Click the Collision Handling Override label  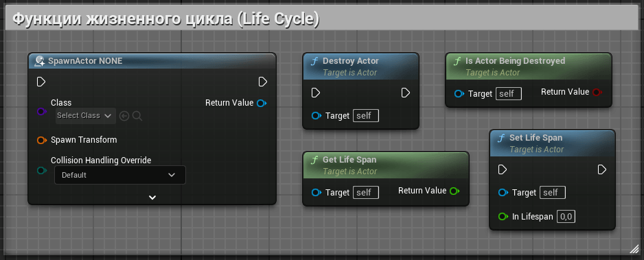[101, 161]
